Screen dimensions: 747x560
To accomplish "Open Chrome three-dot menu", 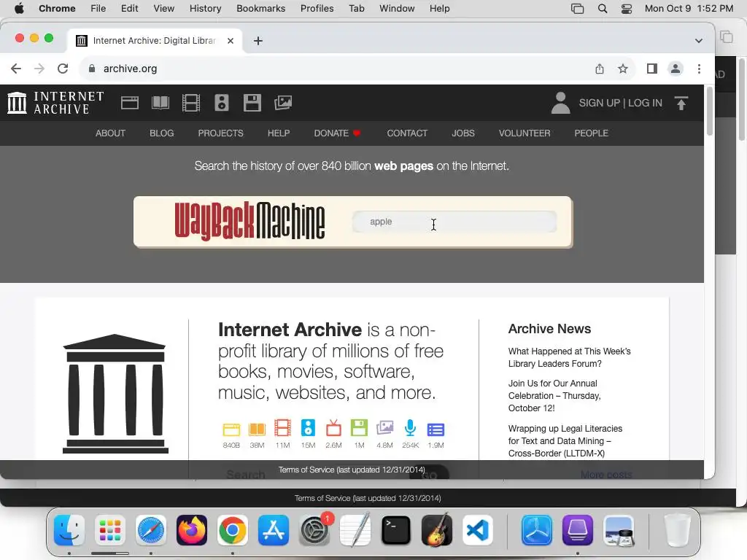I will click(699, 69).
